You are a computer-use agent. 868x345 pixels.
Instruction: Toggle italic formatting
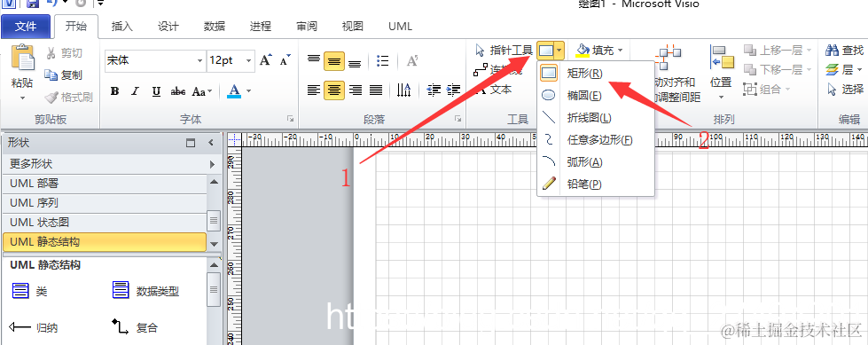[135, 91]
